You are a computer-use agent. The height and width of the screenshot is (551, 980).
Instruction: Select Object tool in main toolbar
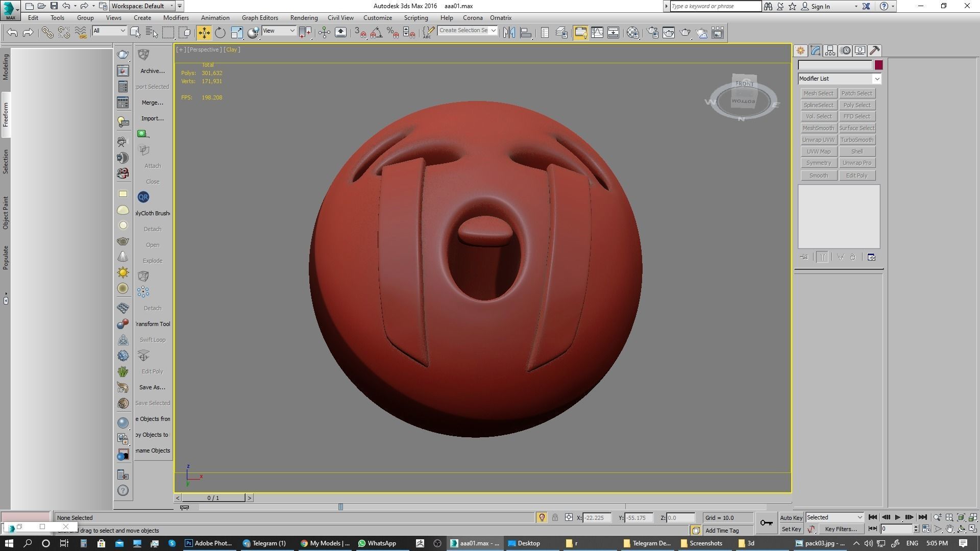pos(135,33)
